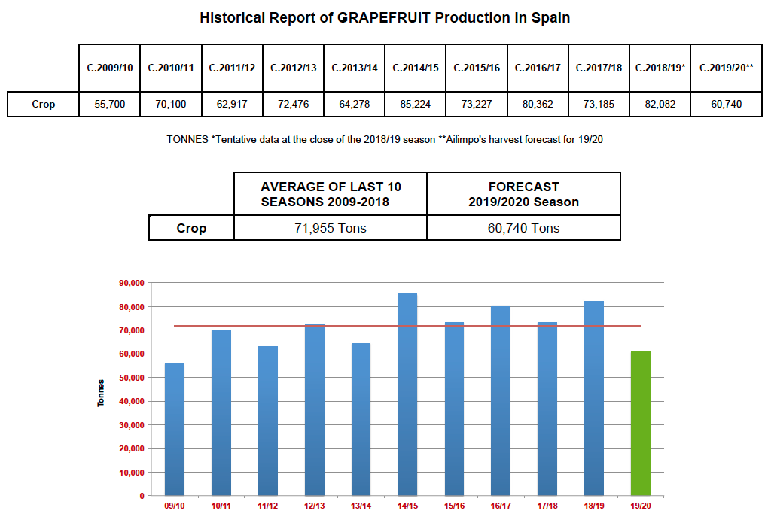
Task: Click the Forecast 2019/2020 Season header
Action: [523, 194]
